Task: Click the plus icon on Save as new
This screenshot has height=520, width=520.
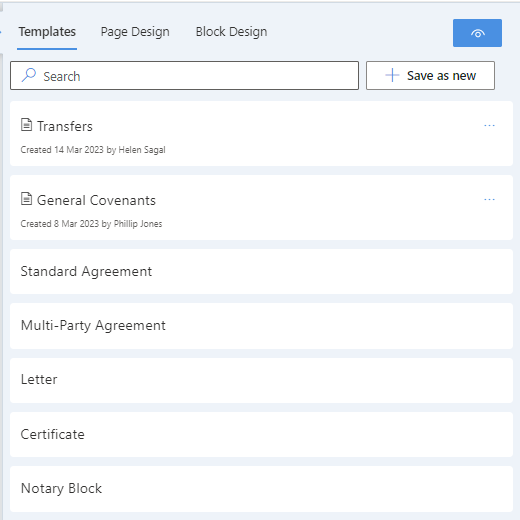Action: [x=392, y=75]
